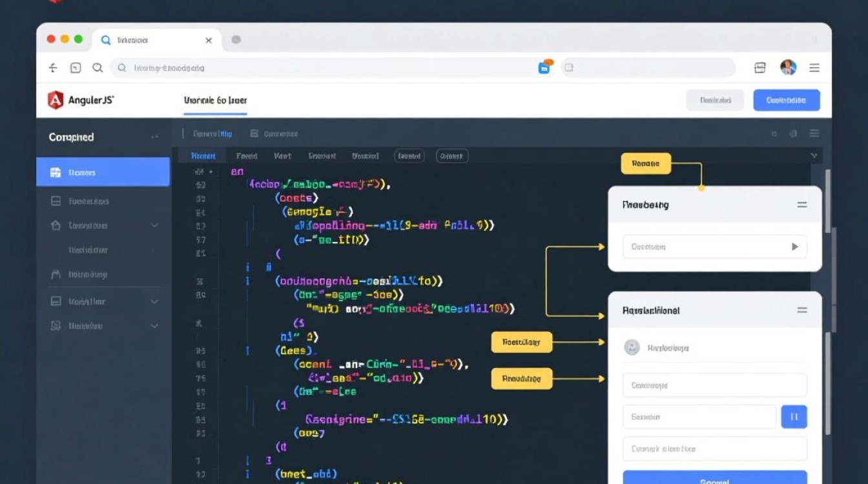Select the underlined tab beside the AngularJS logo
This screenshot has height=484, width=868.
tap(215, 101)
